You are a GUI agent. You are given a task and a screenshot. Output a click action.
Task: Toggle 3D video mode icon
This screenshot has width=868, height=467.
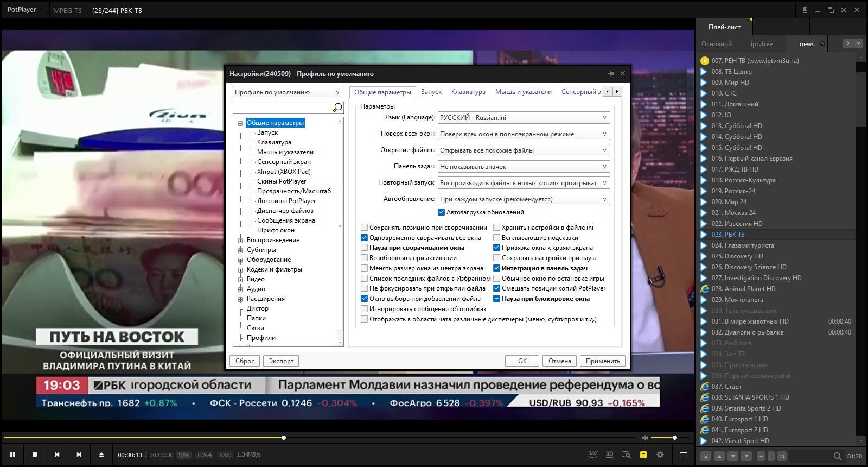pyautogui.click(x=609, y=455)
